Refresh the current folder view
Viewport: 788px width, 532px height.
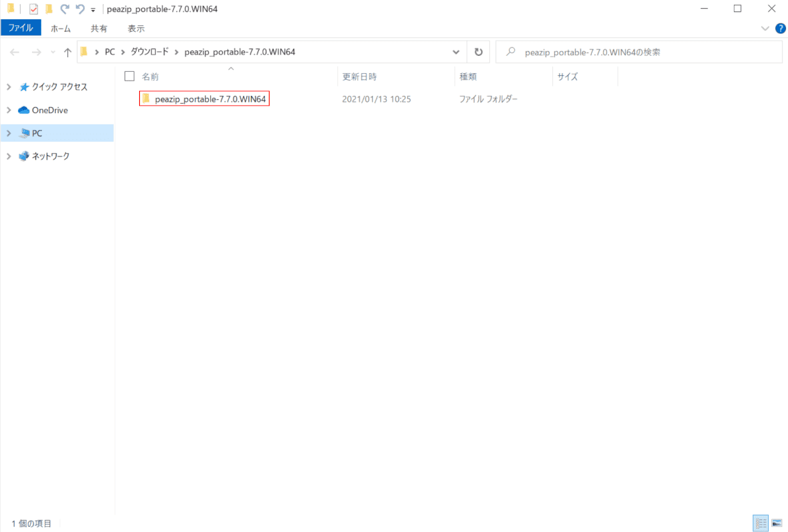(x=479, y=53)
